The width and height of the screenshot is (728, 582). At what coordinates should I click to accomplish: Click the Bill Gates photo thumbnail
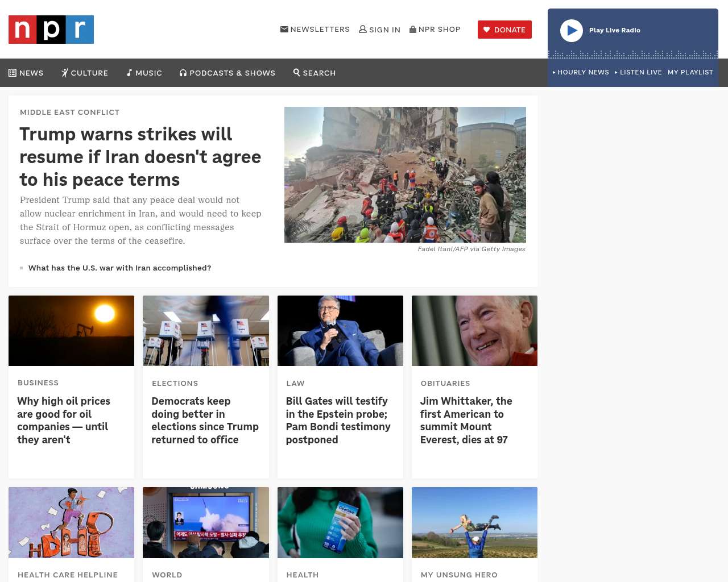(340, 331)
